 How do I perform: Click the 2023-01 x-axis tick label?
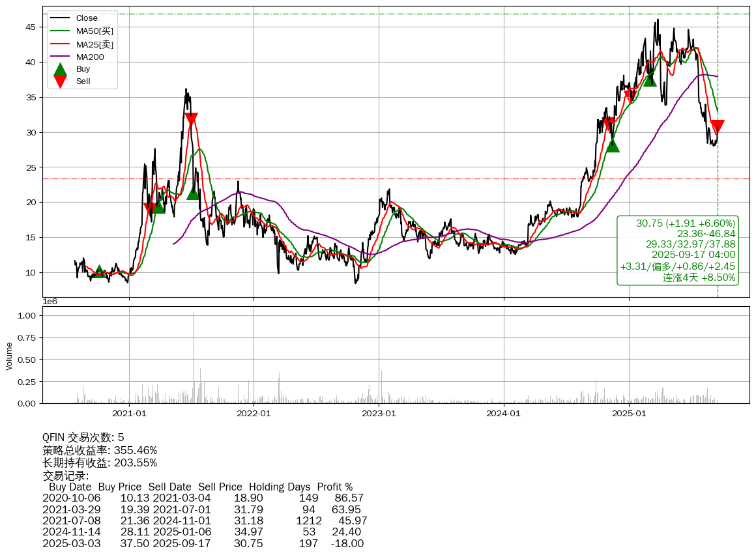tap(379, 413)
